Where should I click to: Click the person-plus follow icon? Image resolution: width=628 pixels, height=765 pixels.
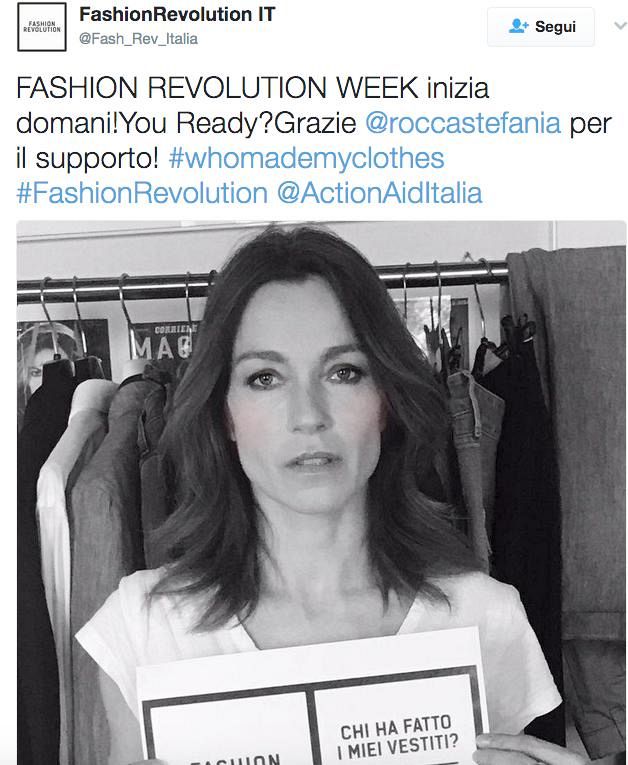tap(518, 26)
